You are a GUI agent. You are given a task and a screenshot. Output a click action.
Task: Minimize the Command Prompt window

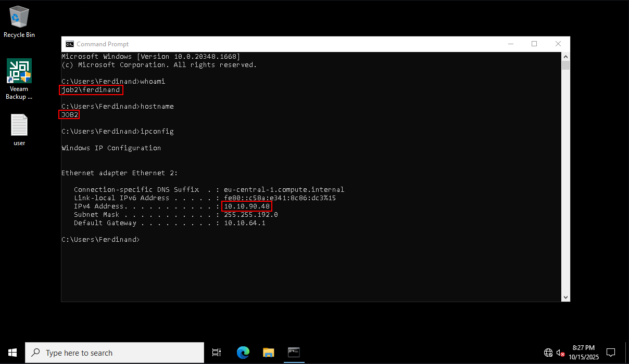coord(510,44)
